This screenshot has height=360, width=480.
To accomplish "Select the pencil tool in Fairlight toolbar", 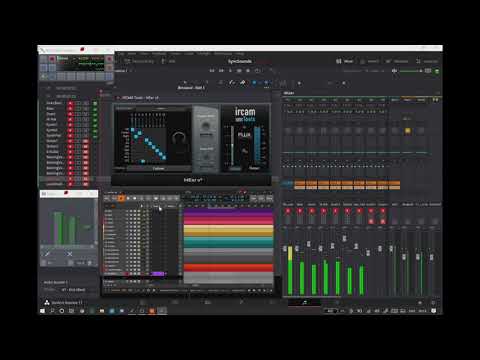I will coord(232,83).
